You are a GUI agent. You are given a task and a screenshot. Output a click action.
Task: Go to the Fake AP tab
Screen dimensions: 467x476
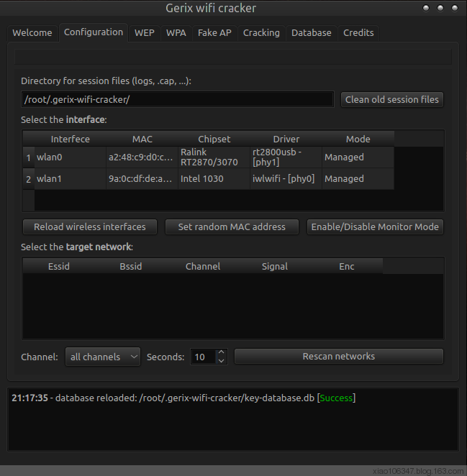pyautogui.click(x=214, y=33)
